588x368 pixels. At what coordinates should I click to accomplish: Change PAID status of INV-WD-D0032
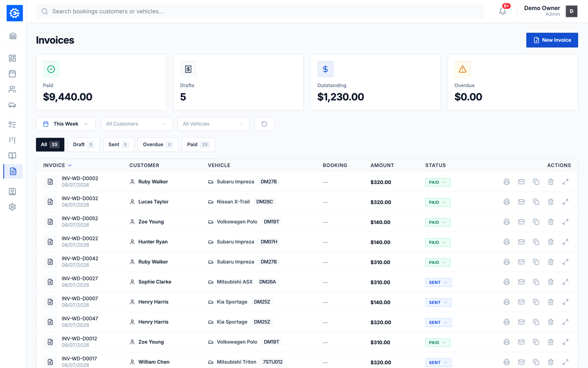[x=437, y=202]
